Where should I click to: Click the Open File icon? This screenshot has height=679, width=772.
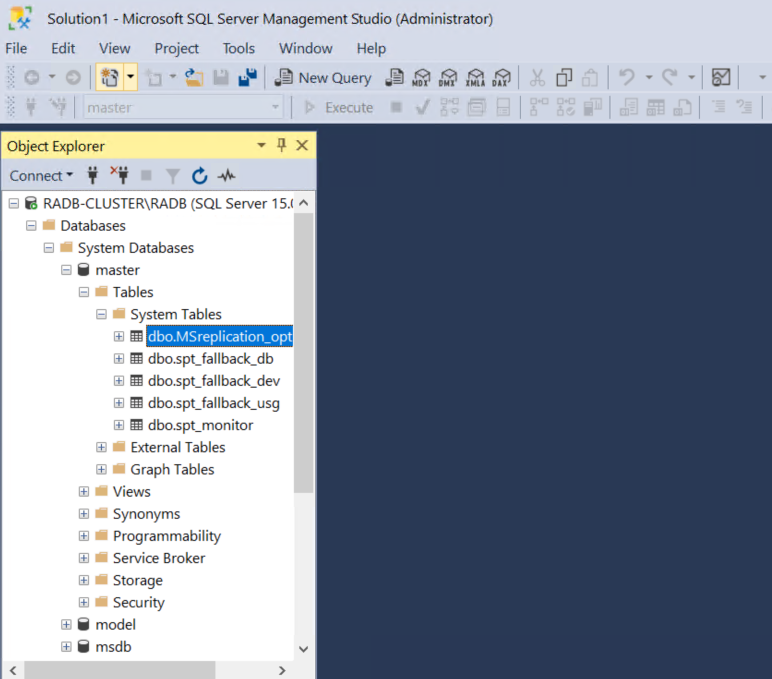pyautogui.click(x=194, y=78)
